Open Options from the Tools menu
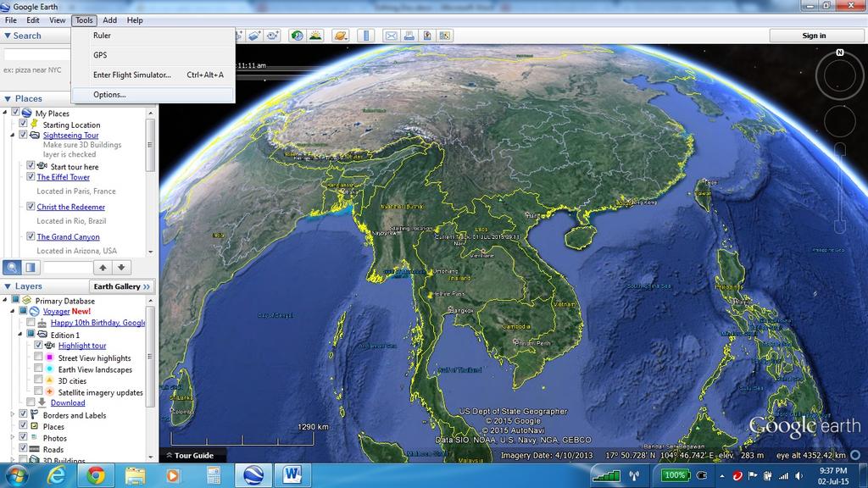Viewport: 868px width, 488px height. coord(153,95)
